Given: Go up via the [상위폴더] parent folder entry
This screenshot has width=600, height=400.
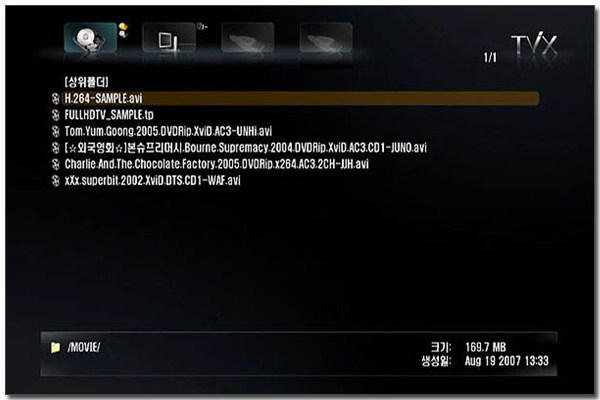Looking at the screenshot, I should (x=86, y=82).
